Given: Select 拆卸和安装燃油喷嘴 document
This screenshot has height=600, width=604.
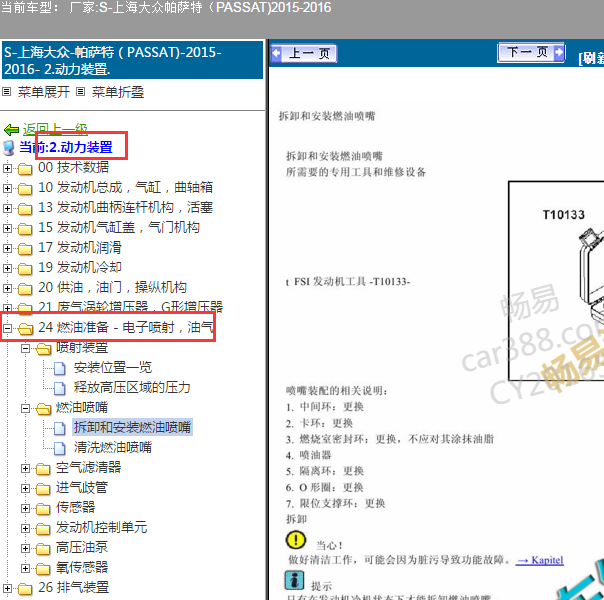Looking at the screenshot, I should tap(132, 427).
